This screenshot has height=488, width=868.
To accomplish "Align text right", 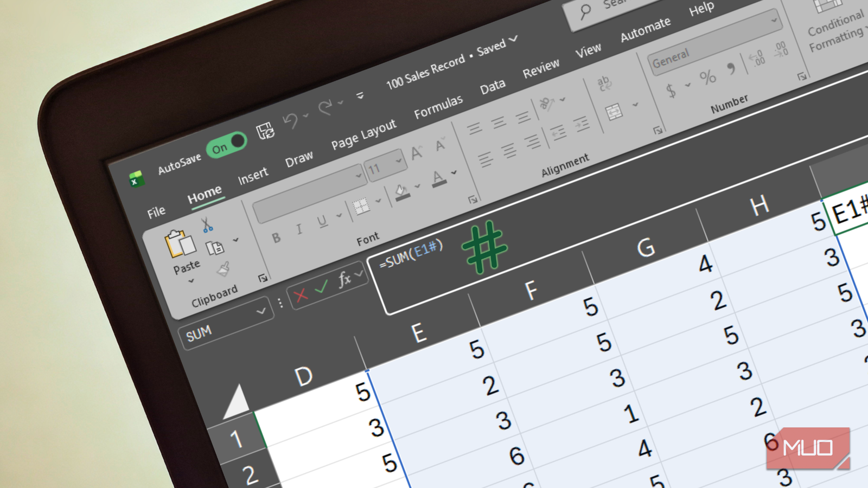I will (x=533, y=142).
